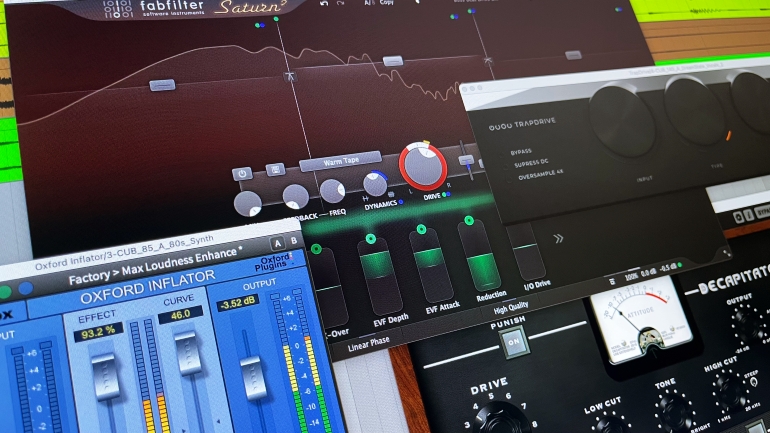Select the Linear Phase mode

click(368, 344)
